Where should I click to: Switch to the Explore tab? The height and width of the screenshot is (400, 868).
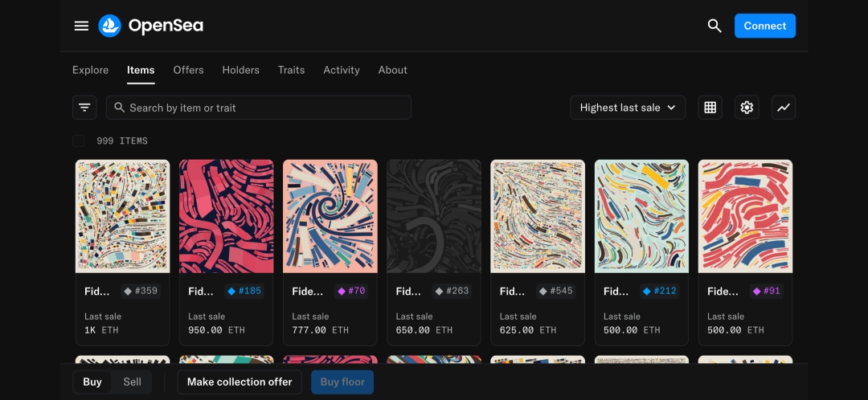coord(90,70)
